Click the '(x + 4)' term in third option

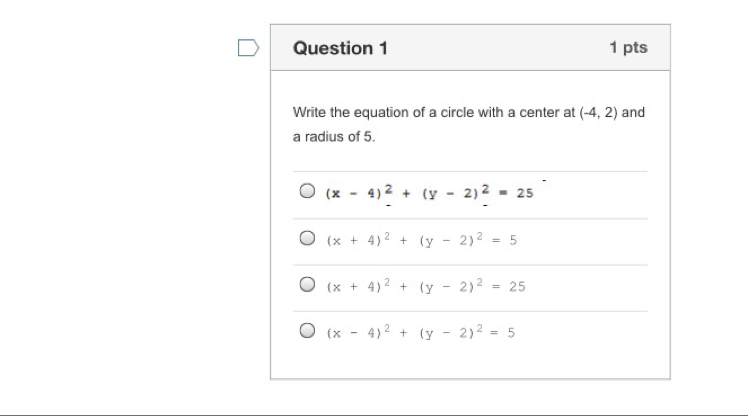[x=354, y=287]
